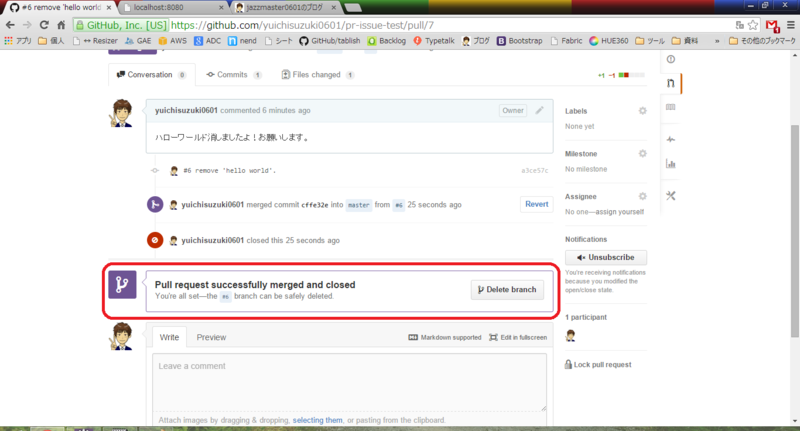Click 'selecting them' attachment link

tap(317, 420)
